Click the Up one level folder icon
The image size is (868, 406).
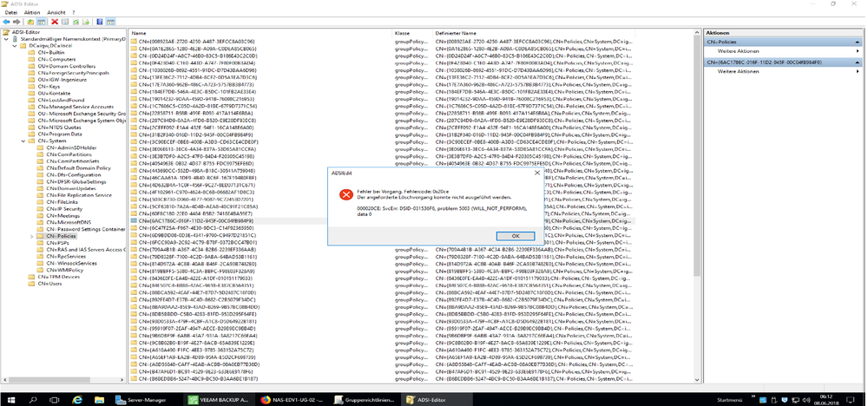[31, 21]
